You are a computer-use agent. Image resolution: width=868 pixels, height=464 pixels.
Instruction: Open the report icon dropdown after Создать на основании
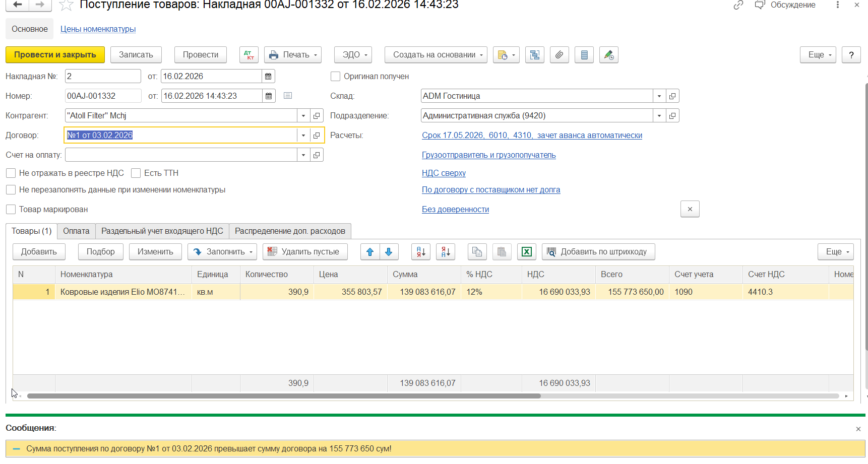pos(507,55)
